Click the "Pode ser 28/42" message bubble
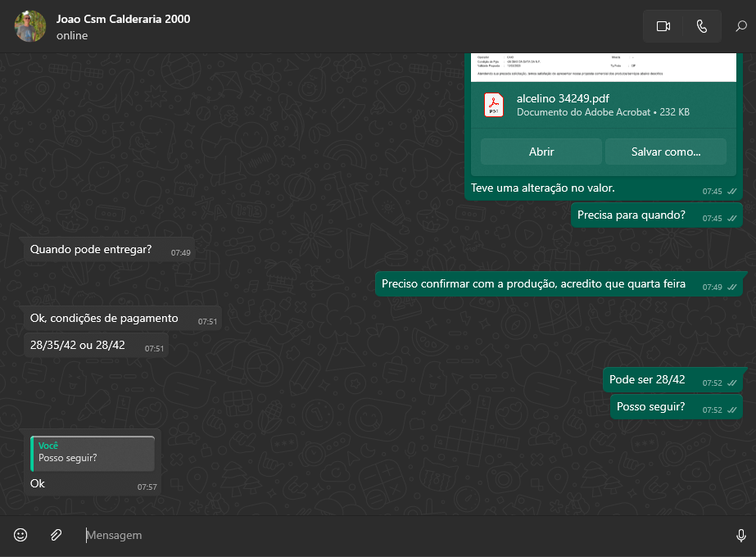The width and height of the screenshot is (756, 557). coord(647,380)
